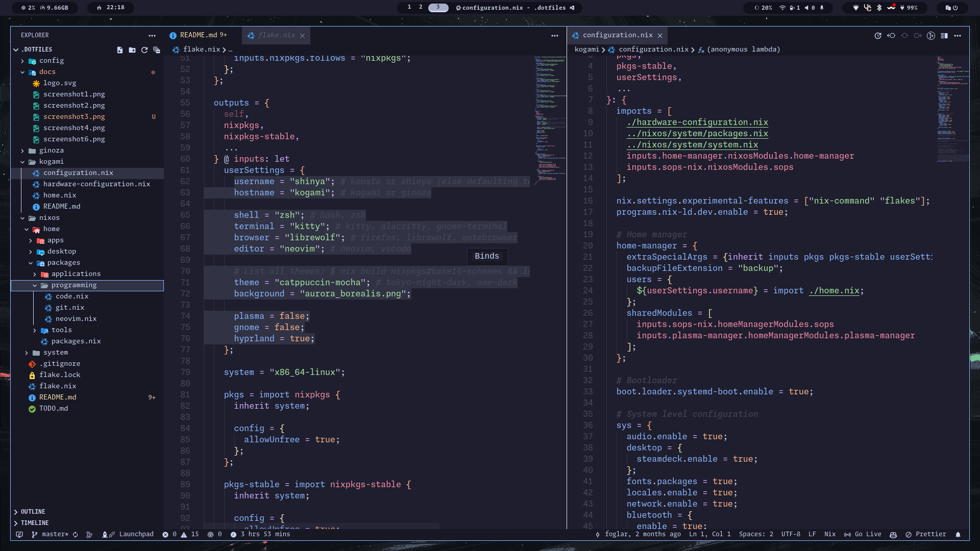
Task: Toggle Go Live server
Action: pyautogui.click(x=863, y=534)
